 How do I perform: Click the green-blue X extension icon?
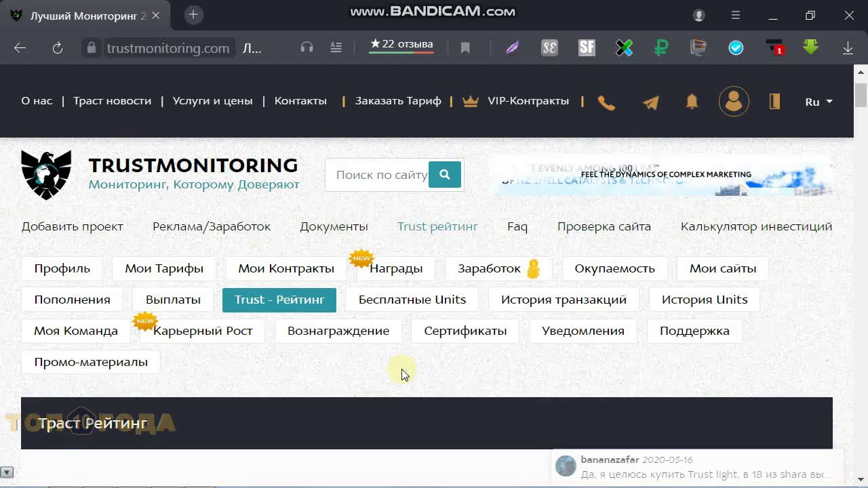(624, 47)
